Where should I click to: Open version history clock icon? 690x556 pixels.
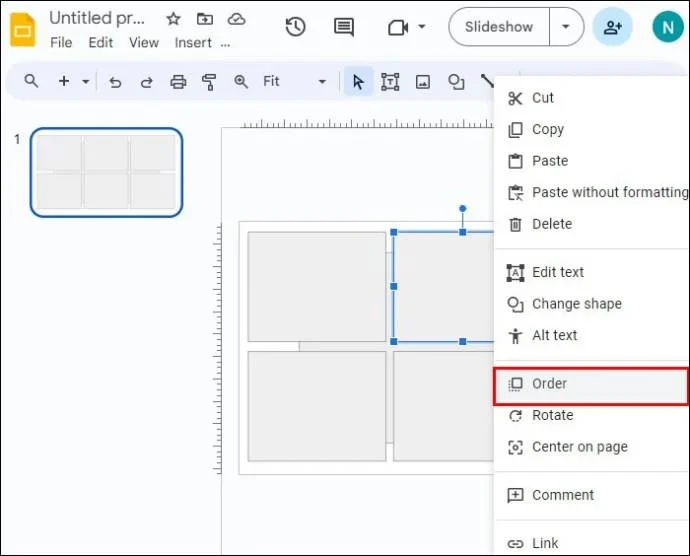(x=295, y=27)
